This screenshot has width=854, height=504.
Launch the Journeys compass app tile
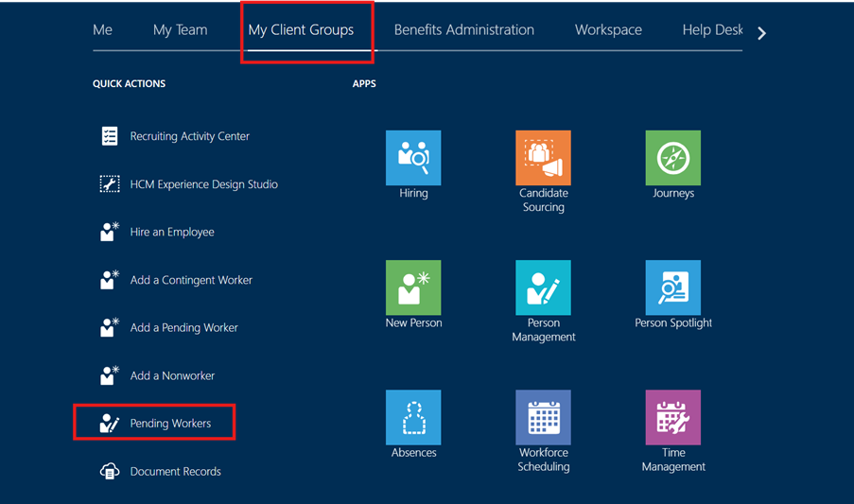click(x=673, y=158)
